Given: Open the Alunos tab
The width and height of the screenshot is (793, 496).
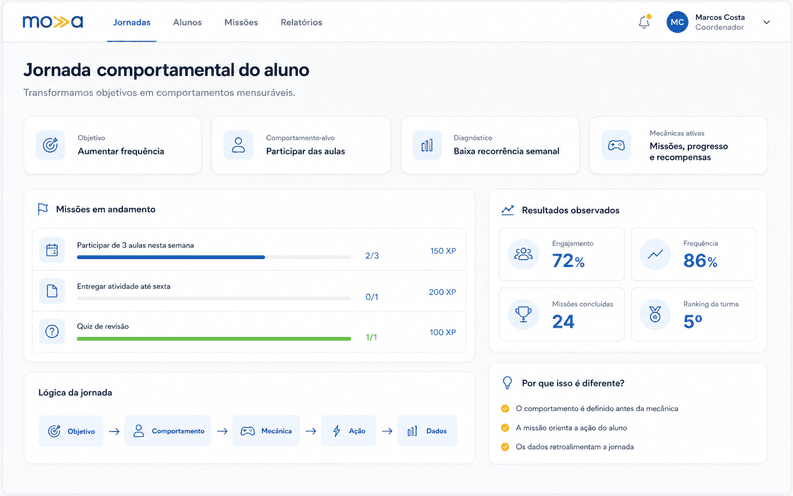Looking at the screenshot, I should (187, 22).
